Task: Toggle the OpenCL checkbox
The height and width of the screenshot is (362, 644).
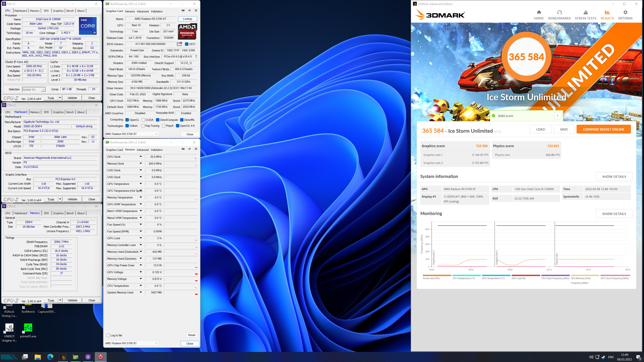Action: point(127,120)
